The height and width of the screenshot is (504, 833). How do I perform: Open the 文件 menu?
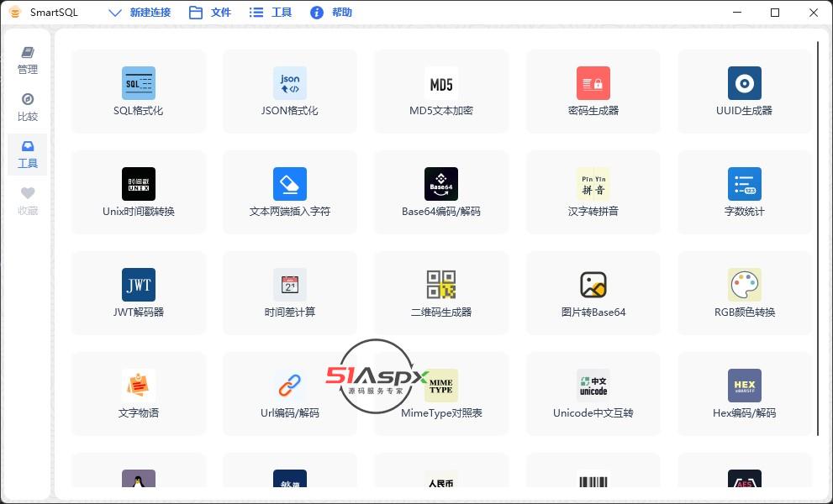pyautogui.click(x=210, y=13)
